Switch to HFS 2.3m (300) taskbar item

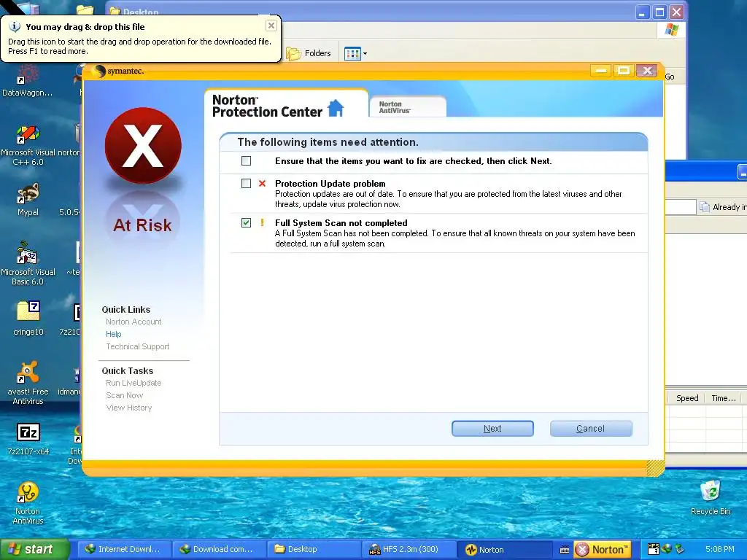[x=409, y=549]
